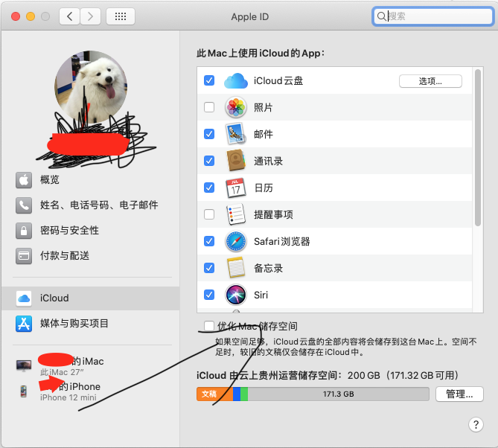Click the credit card icon for 付款与配送
This screenshot has height=448, width=498.
[x=24, y=255]
